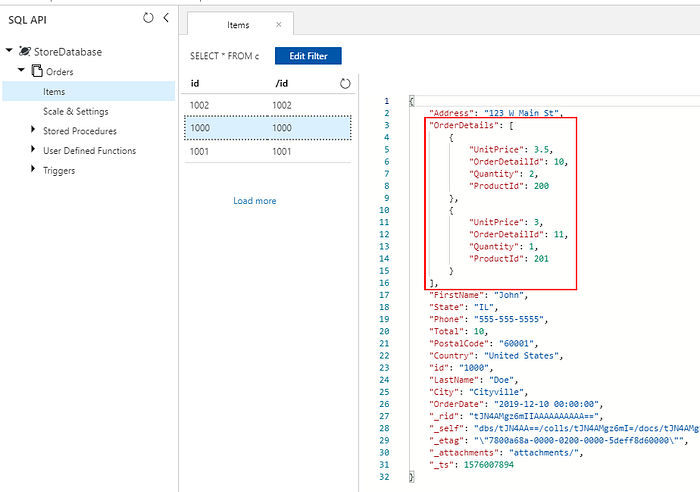Click the Edit Filter button

pyautogui.click(x=308, y=56)
